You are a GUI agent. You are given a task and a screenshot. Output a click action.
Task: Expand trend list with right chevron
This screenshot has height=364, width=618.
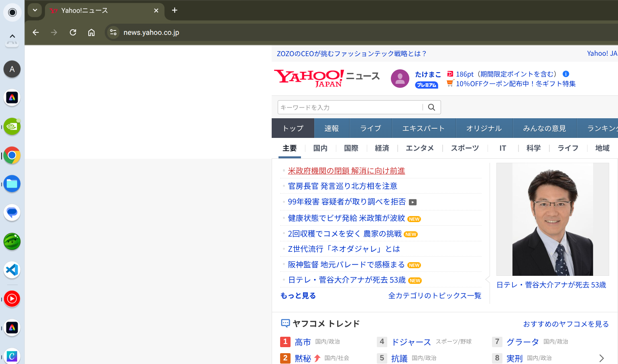pyautogui.click(x=601, y=358)
